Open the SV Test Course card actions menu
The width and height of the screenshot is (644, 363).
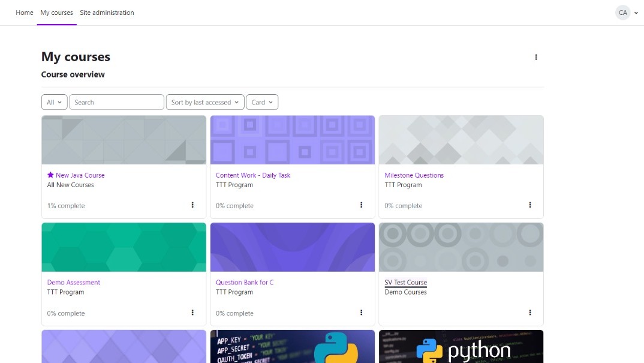529,313
